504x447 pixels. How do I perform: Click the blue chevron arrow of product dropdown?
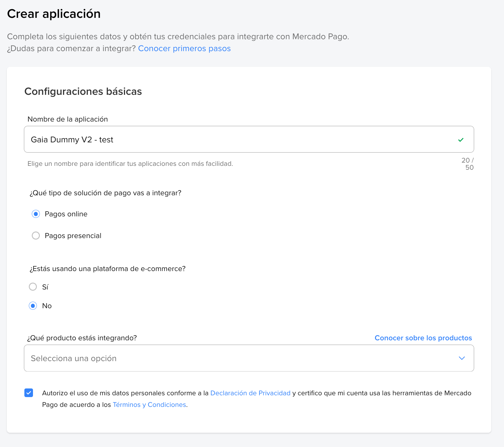point(462,358)
